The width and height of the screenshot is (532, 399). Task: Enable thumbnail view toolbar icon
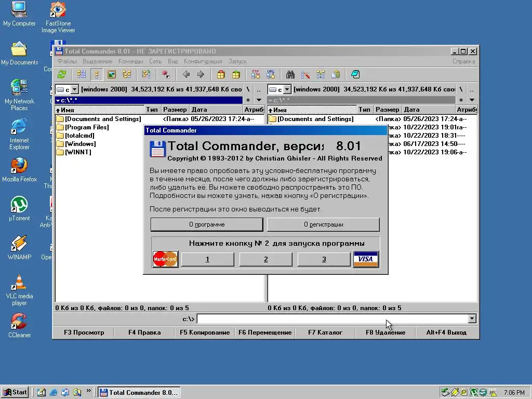112,74
